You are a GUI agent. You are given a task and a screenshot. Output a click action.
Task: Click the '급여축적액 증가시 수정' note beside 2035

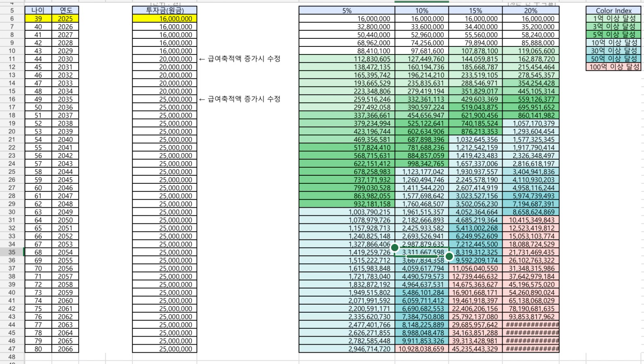point(240,99)
